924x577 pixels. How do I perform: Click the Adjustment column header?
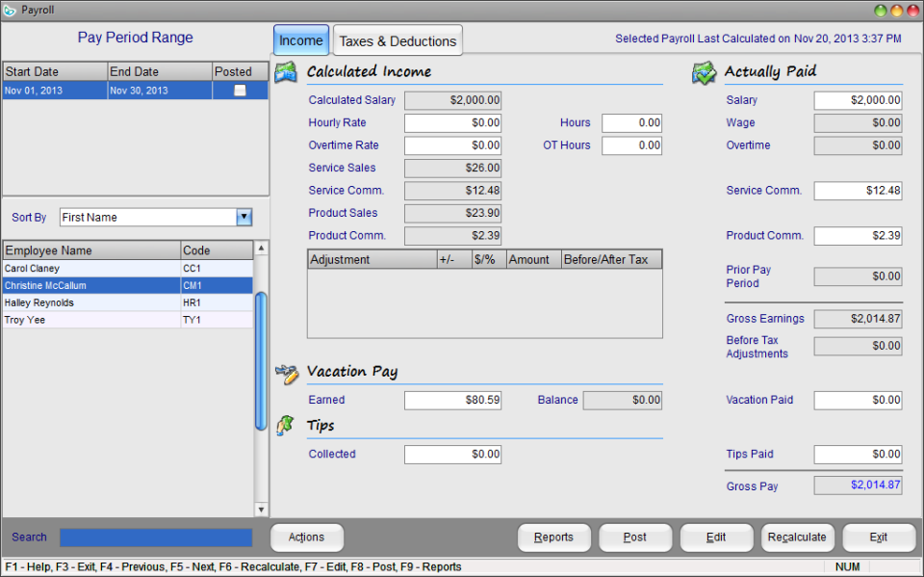click(x=372, y=259)
